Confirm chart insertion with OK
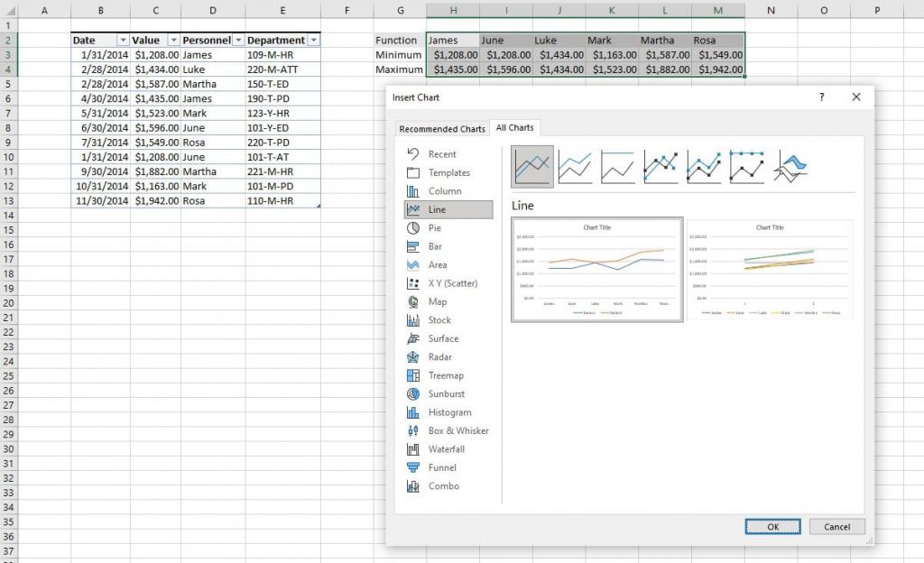Screen dimensions: 924x563 772,527
